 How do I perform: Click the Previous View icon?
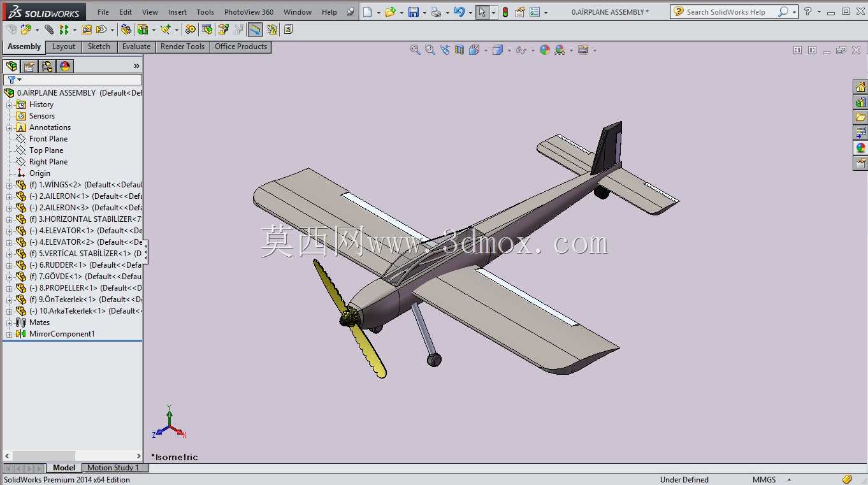(x=444, y=50)
